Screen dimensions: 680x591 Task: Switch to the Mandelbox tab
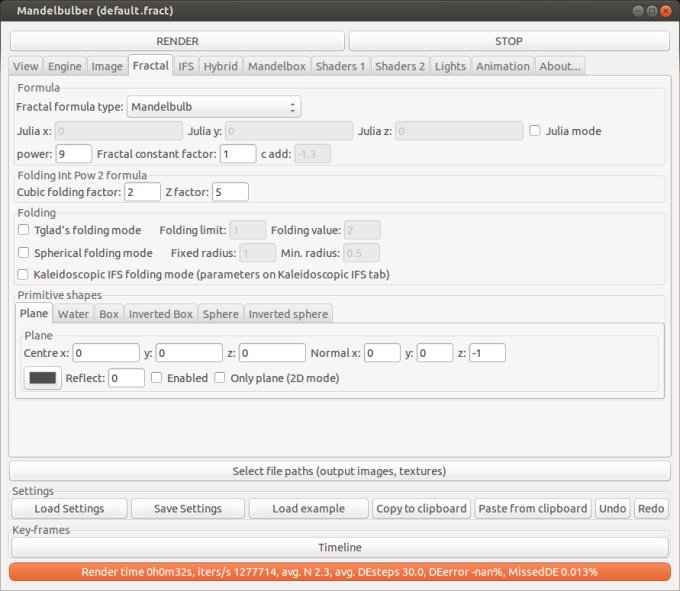(x=276, y=66)
